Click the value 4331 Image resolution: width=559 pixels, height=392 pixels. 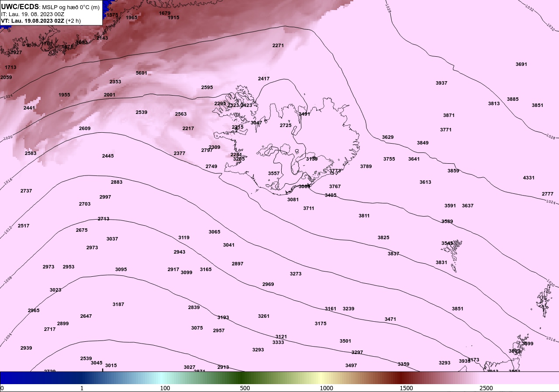(529, 178)
